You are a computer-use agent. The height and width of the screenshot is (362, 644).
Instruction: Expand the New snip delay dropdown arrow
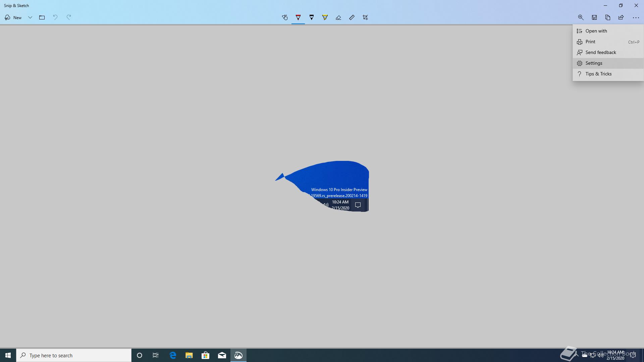pos(30,17)
